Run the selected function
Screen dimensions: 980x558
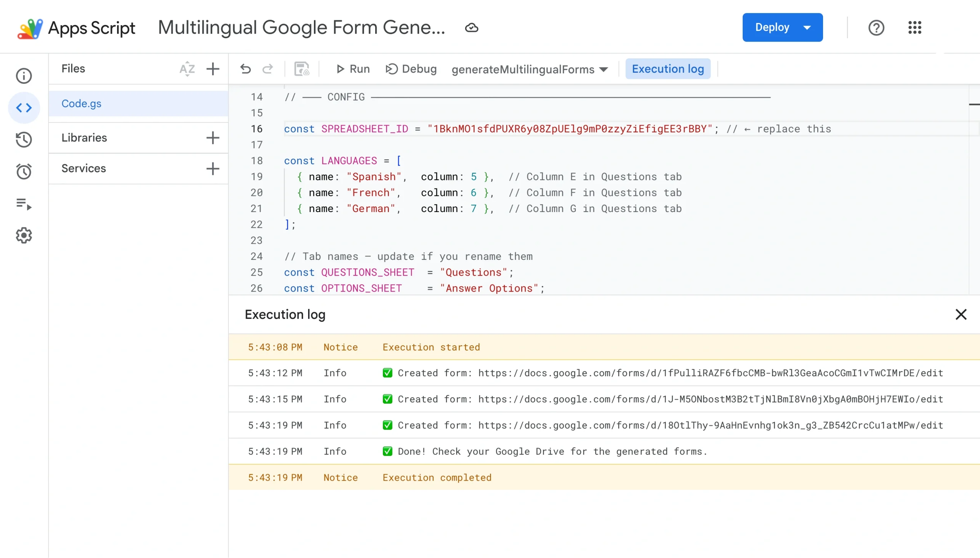coord(353,69)
